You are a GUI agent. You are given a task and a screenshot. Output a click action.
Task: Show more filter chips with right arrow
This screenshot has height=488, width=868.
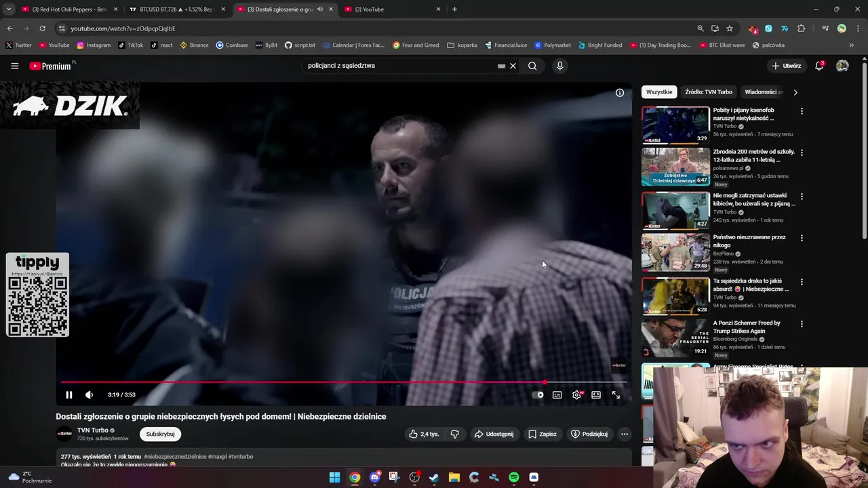(x=795, y=92)
